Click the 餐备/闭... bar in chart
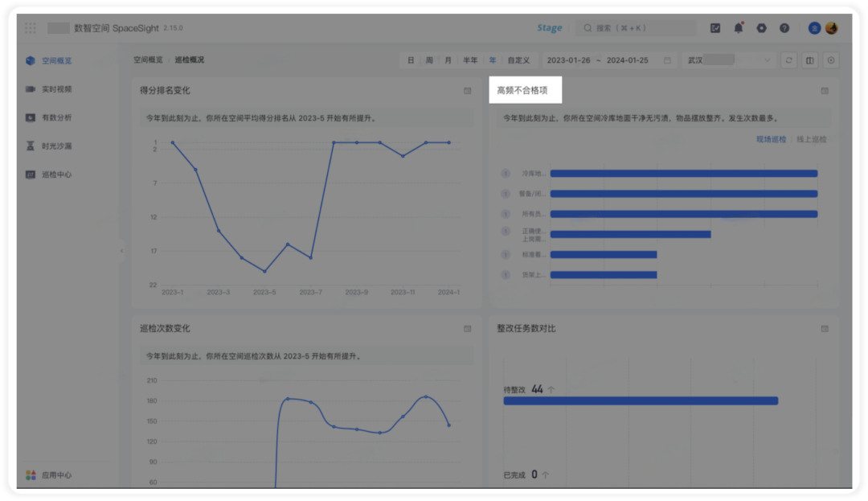This screenshot has height=501, width=868. click(684, 194)
